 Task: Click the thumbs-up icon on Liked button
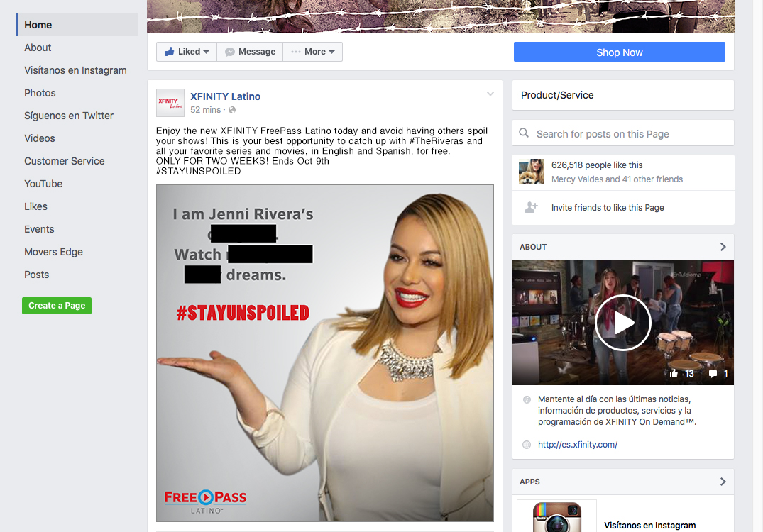pyautogui.click(x=170, y=52)
